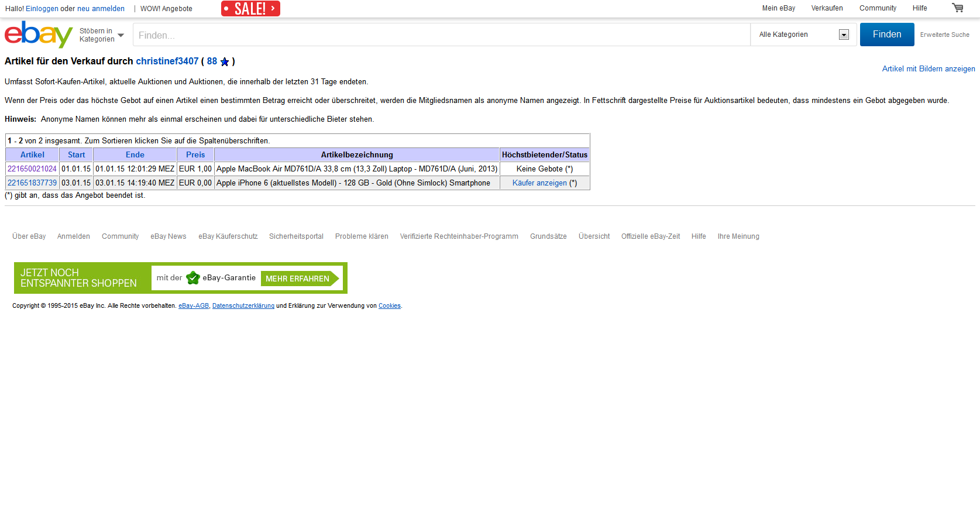Open the Hilfe top menu item

coord(920,8)
